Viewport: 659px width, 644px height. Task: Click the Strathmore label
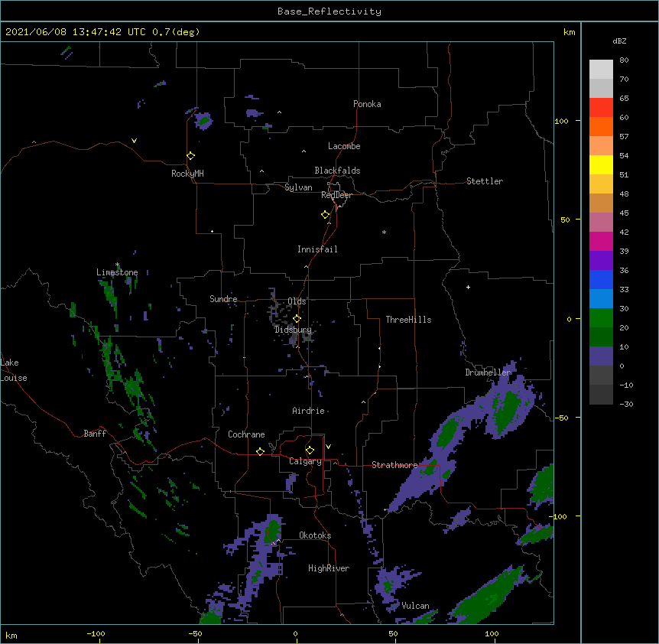click(394, 465)
